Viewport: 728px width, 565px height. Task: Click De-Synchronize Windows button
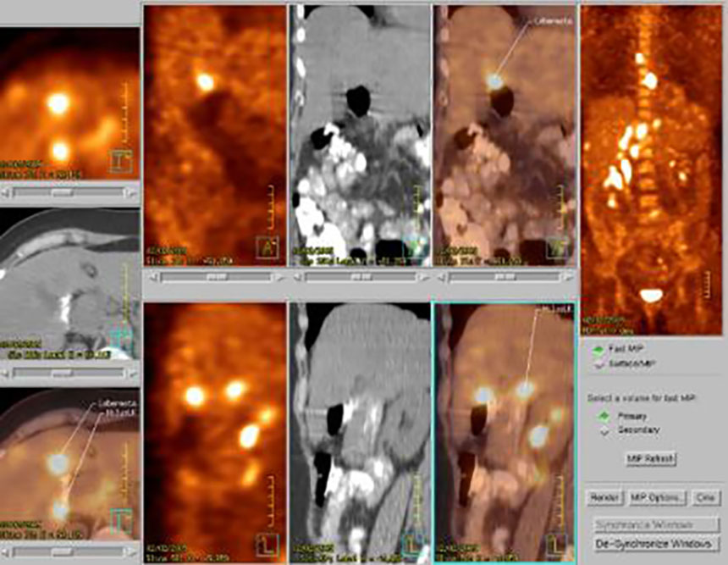[x=656, y=544]
